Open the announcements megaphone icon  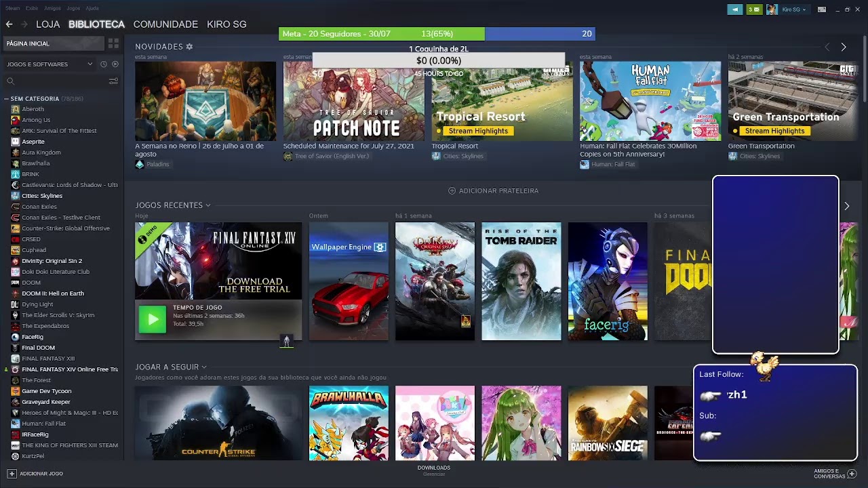click(x=735, y=9)
